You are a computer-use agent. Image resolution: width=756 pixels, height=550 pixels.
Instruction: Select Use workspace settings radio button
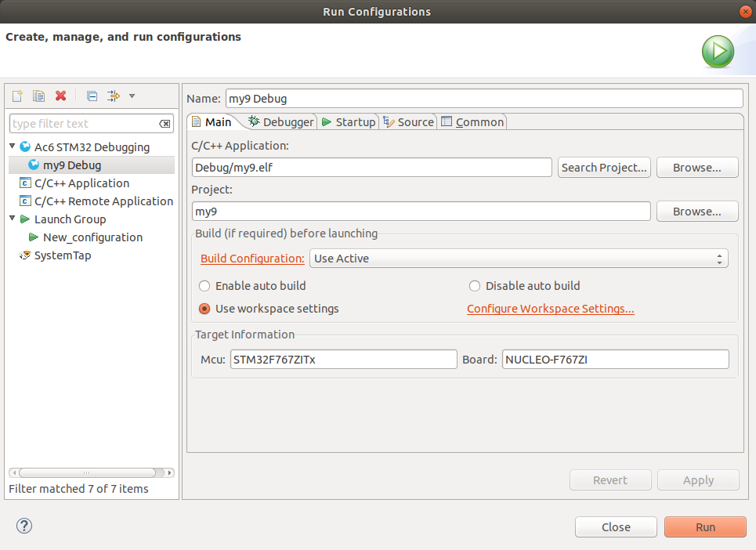204,309
